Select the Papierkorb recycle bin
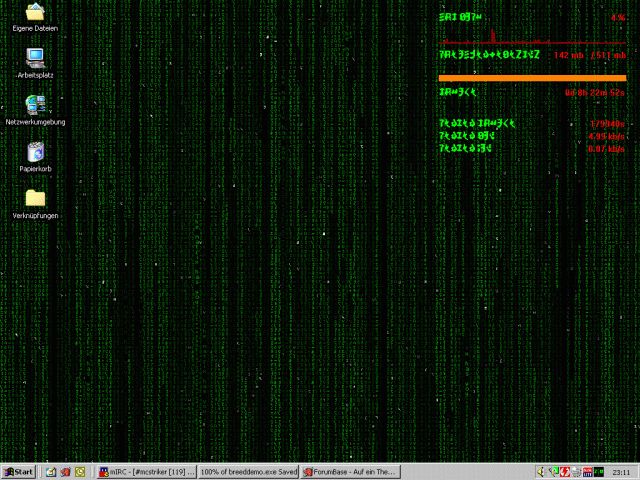This screenshot has width=640, height=480. (x=36, y=157)
